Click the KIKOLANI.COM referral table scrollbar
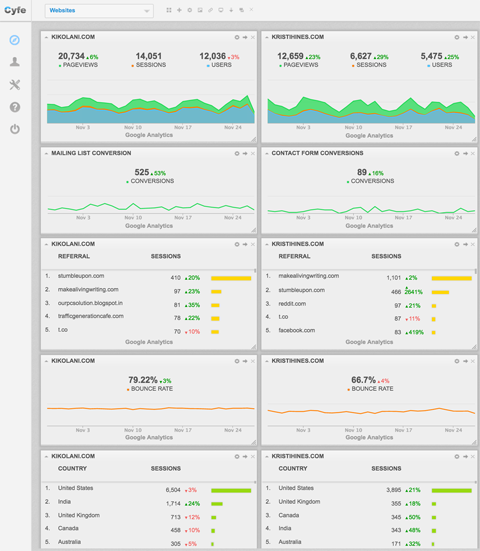Screen dimensions: 480x551 [255, 271]
